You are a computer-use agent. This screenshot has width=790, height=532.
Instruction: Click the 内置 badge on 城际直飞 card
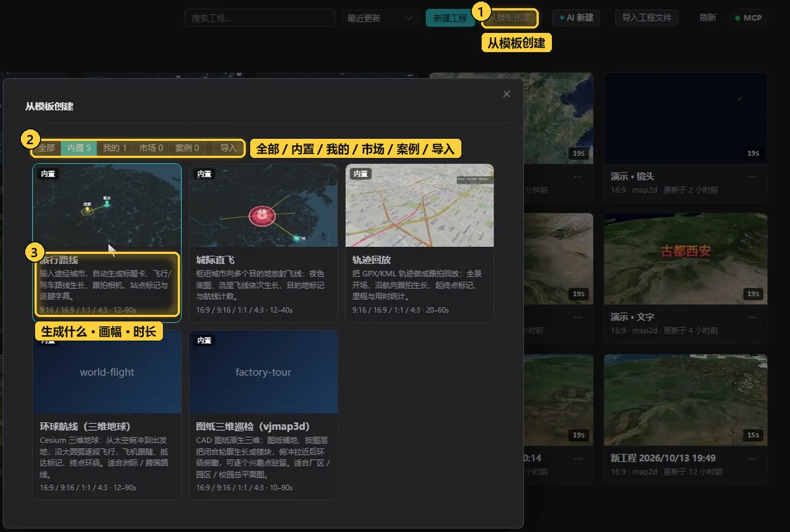(205, 174)
